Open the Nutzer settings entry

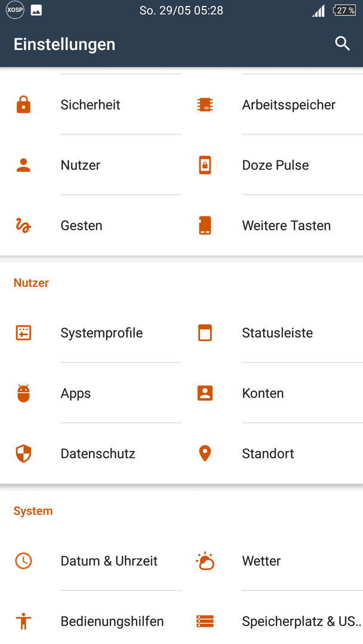click(91, 165)
